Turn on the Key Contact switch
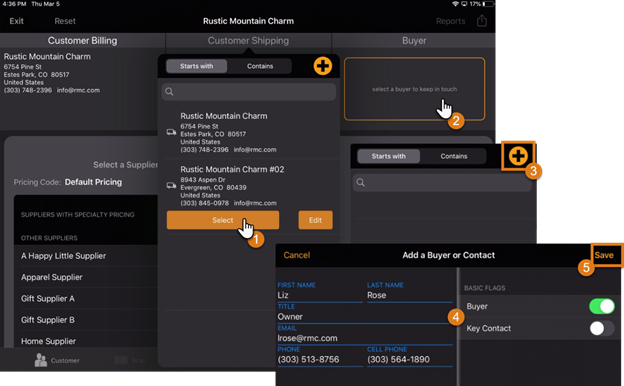Screen dimensions: 624x386 (x=601, y=328)
